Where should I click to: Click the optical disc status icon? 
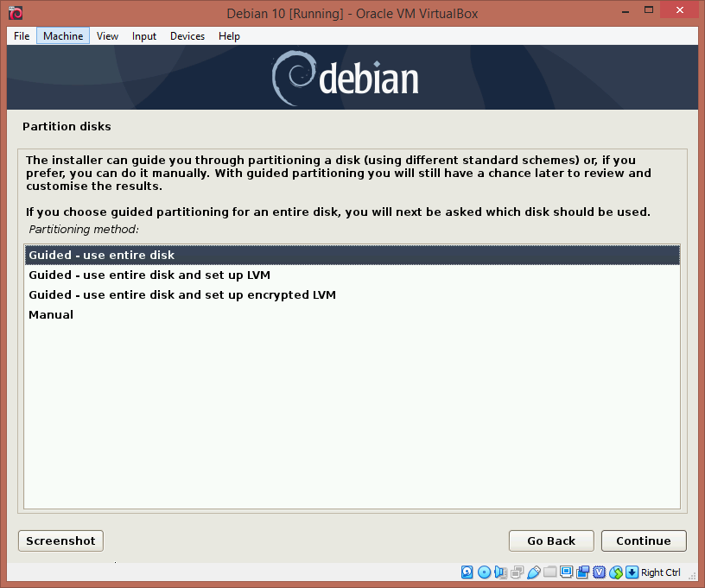[484, 572]
